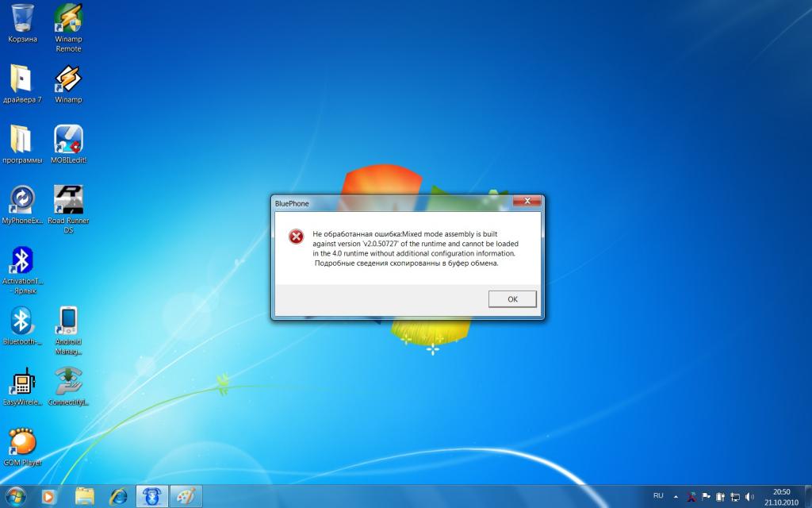Open the RU language selector in taskbar

[658, 496]
